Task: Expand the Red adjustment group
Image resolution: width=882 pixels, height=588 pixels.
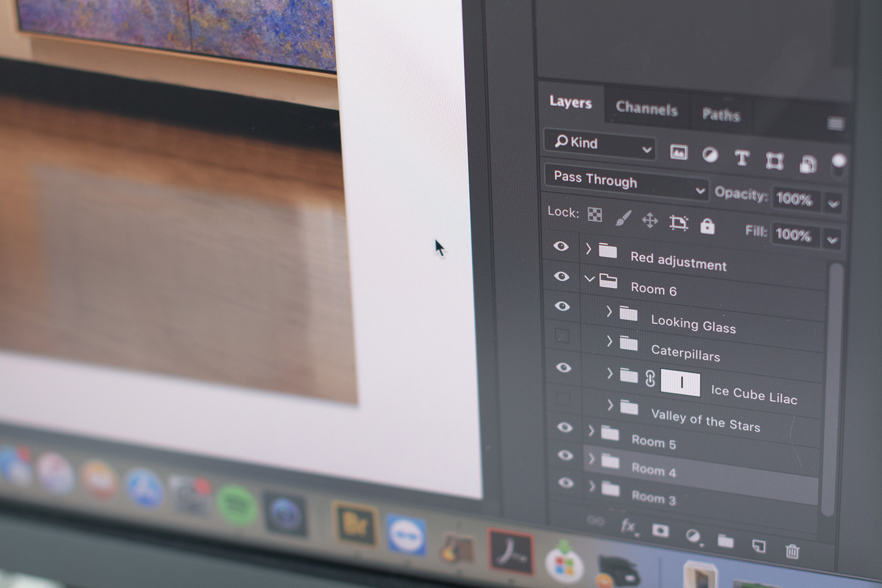Action: pyautogui.click(x=588, y=249)
